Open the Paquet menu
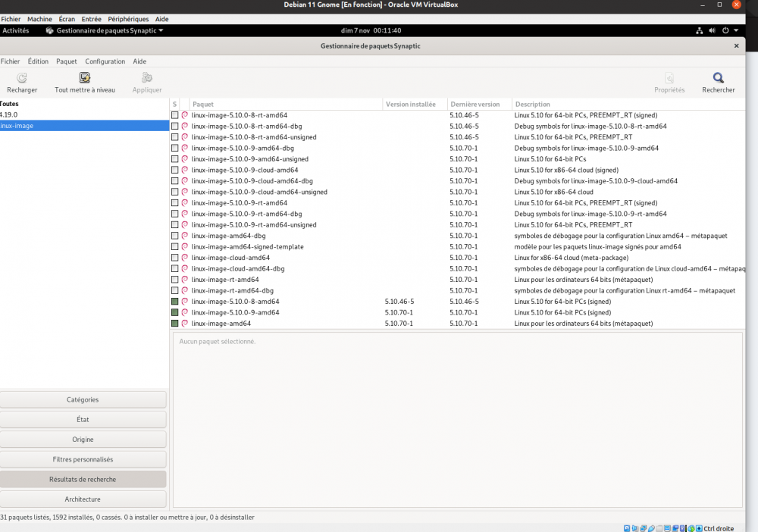The width and height of the screenshot is (758, 532). pyautogui.click(x=67, y=61)
